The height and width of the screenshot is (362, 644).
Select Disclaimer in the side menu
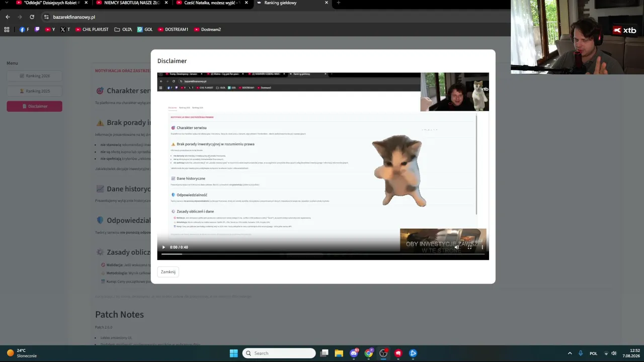tap(34, 106)
